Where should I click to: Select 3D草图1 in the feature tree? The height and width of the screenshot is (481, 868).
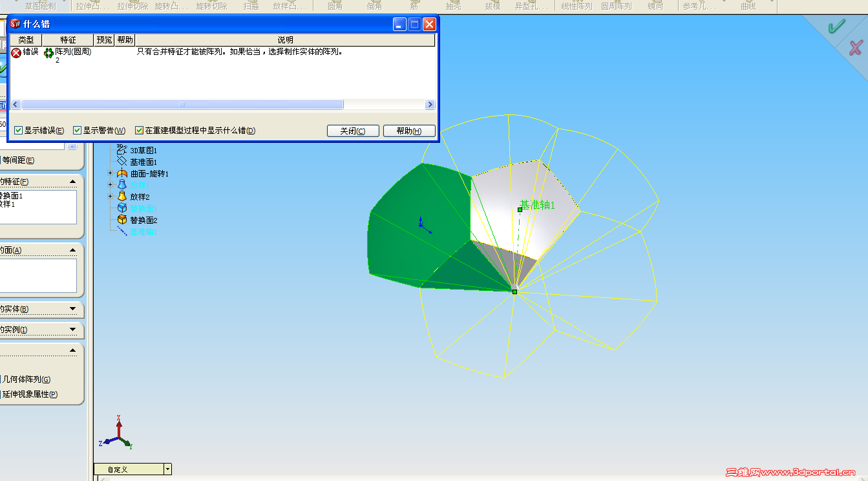(143, 150)
